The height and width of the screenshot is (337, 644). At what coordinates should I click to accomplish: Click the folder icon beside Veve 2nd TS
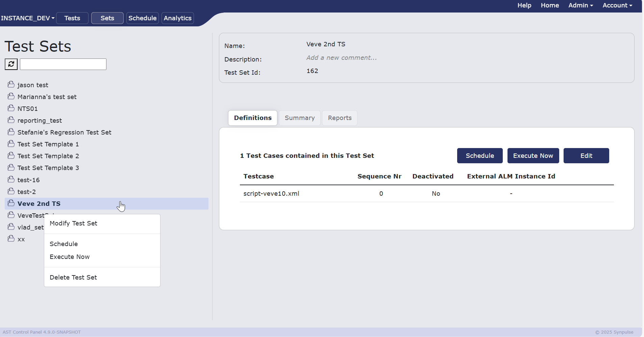pyautogui.click(x=11, y=203)
